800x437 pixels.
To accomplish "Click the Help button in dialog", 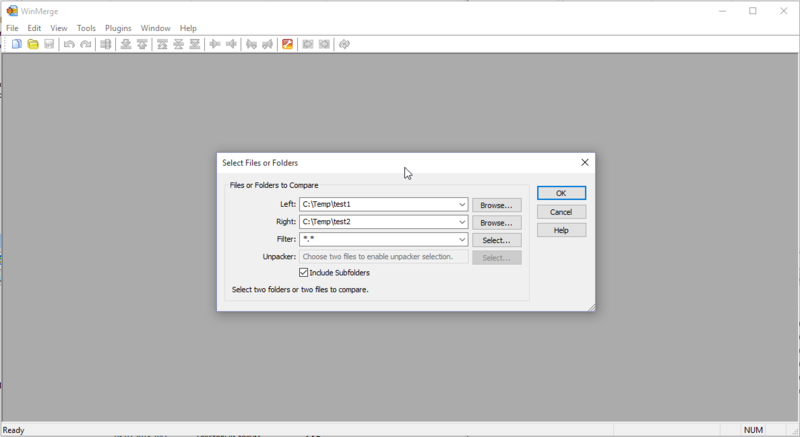I will pyautogui.click(x=561, y=230).
